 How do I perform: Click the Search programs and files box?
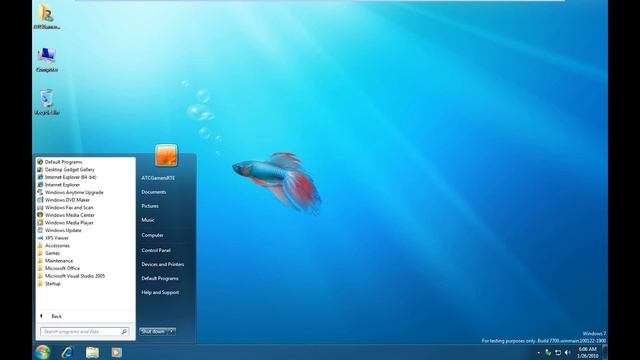tap(84, 332)
